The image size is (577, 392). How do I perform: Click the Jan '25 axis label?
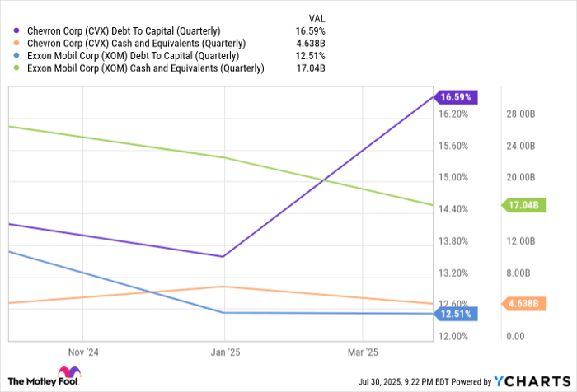point(225,352)
